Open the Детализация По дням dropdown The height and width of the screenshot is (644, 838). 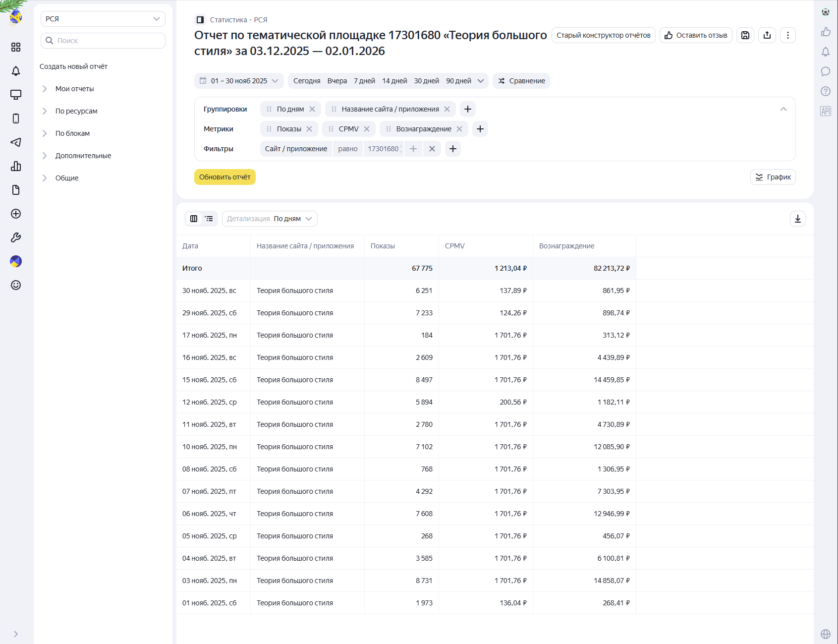270,219
